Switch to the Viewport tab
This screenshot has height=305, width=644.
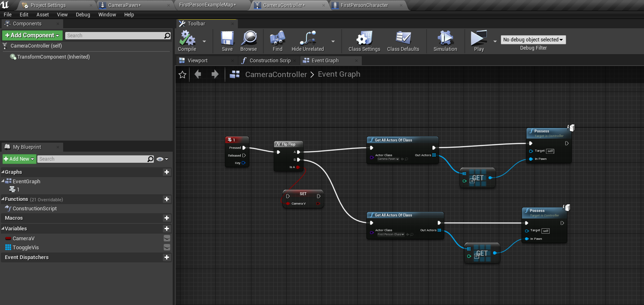[x=197, y=61]
